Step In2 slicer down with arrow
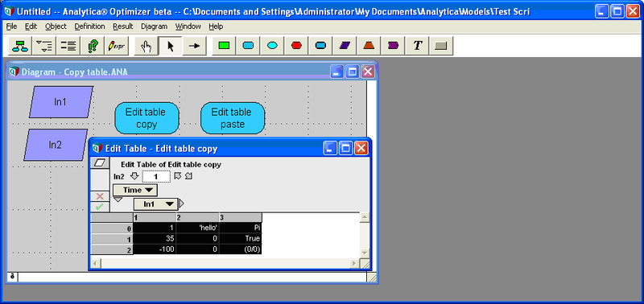The height and width of the screenshot is (304, 644). (x=134, y=176)
